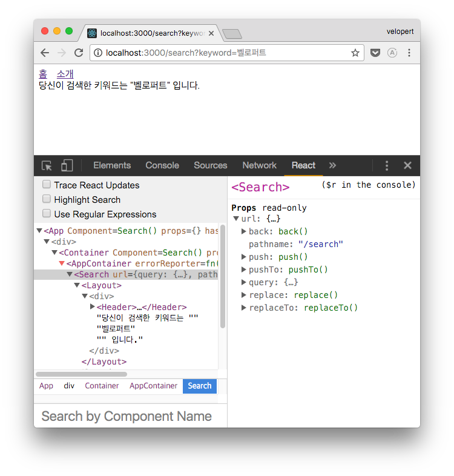Click the browser back arrow
Screen dimensions: 454x476
(x=45, y=53)
